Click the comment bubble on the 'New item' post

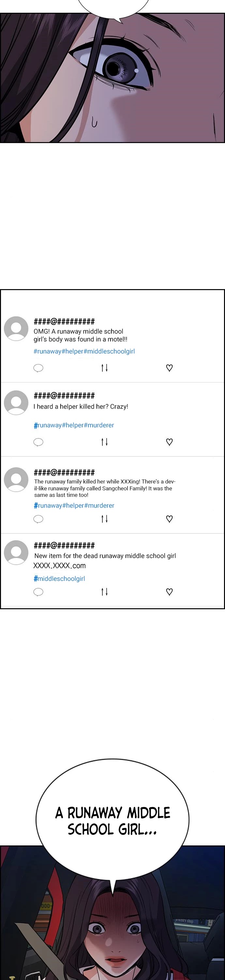(38, 592)
